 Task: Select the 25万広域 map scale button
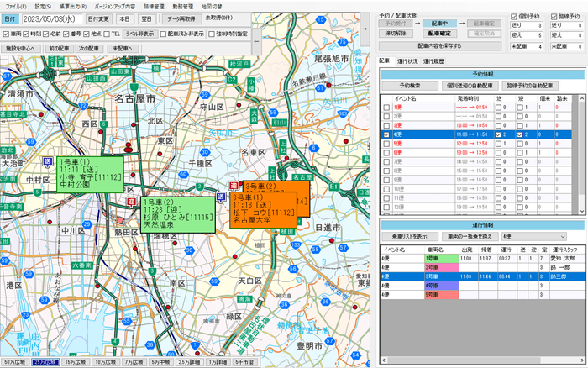43,361
